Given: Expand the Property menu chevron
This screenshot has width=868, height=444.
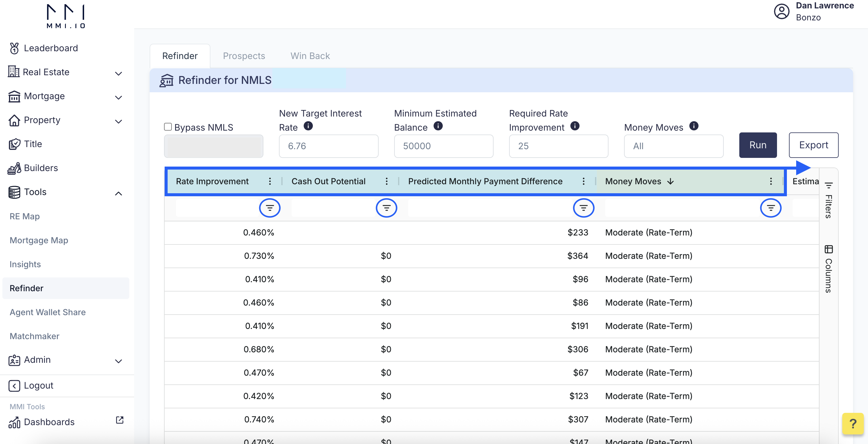Looking at the screenshot, I should pyautogui.click(x=118, y=121).
